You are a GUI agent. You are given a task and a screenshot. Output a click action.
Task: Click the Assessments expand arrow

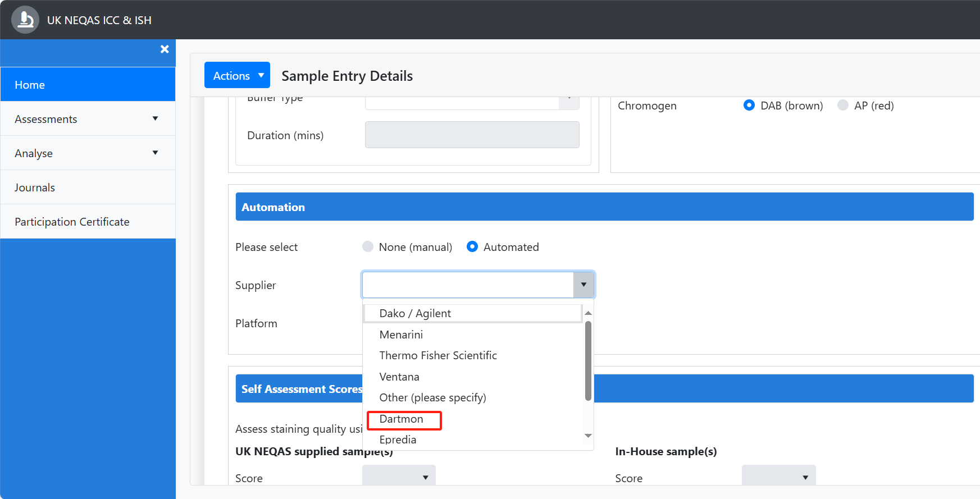pyautogui.click(x=156, y=118)
